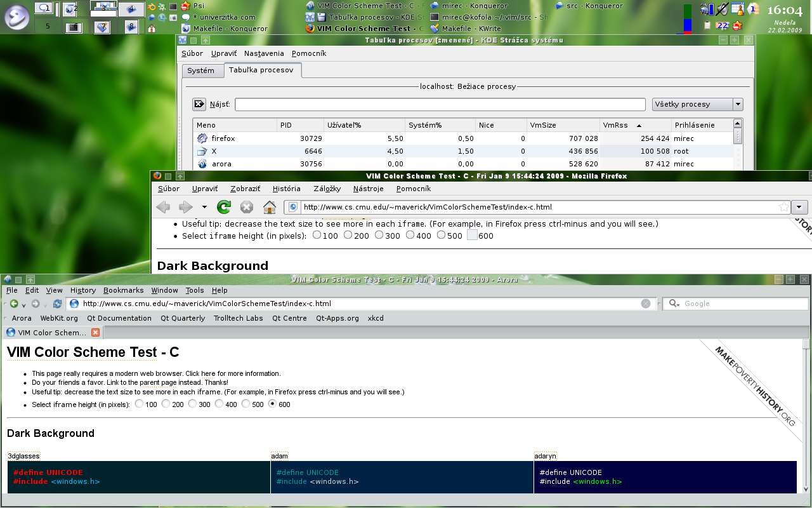Open Firefox URL history dropdown
The height and width of the screenshot is (508, 812).
tap(800, 207)
